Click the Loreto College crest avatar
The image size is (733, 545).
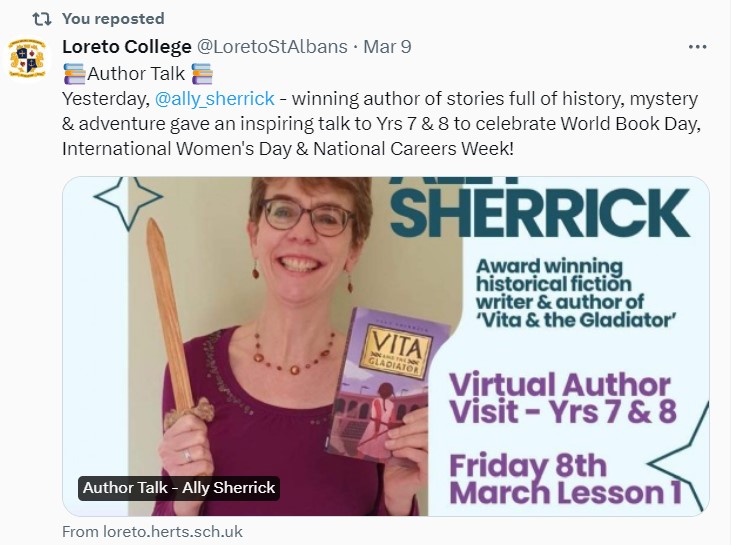click(x=27, y=58)
